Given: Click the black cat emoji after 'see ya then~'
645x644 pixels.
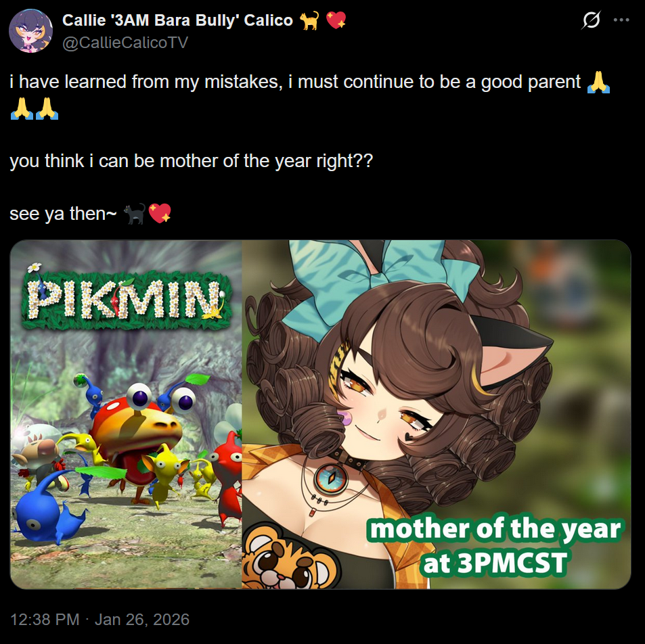Looking at the screenshot, I should (x=135, y=214).
